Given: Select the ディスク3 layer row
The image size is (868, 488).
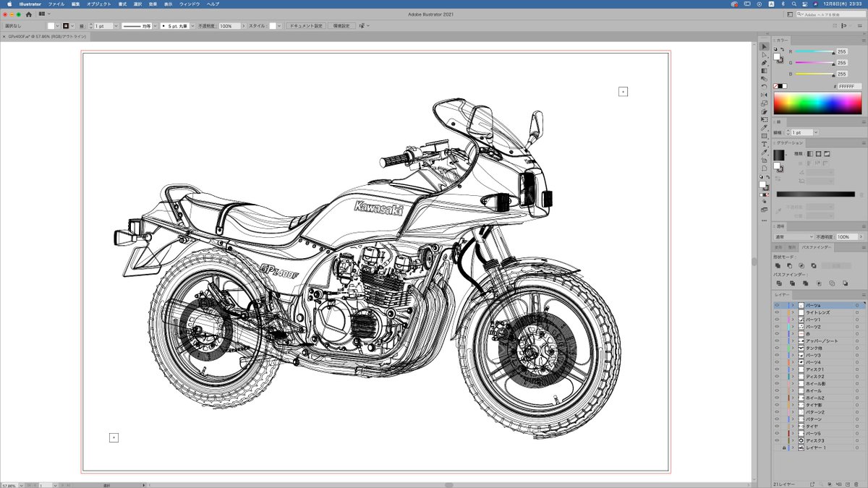Looking at the screenshot, I should coord(817,440).
